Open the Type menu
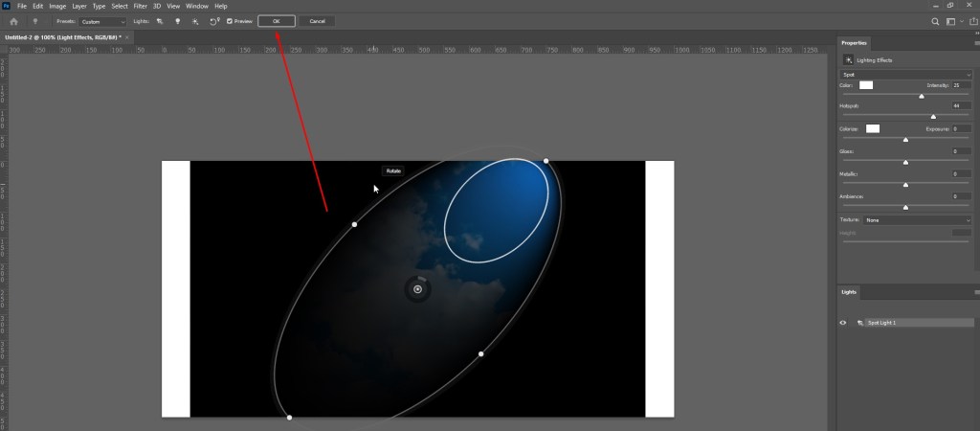Screen dimensions: 980x431 tap(99, 6)
